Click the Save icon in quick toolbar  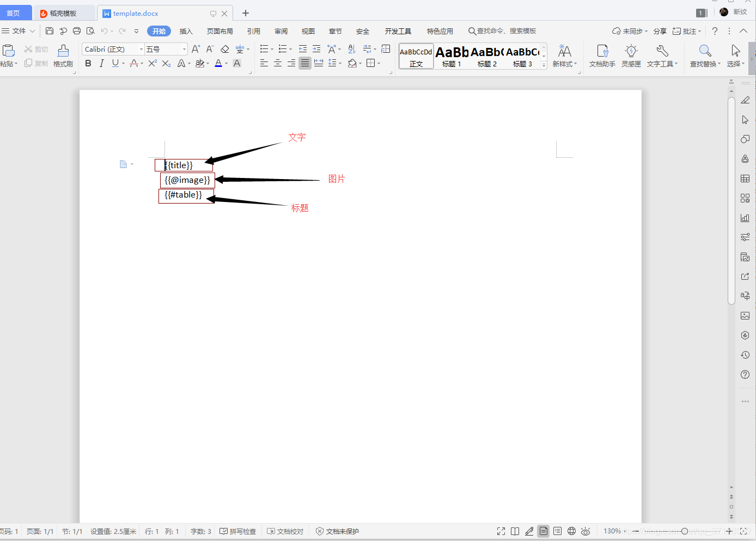pos(50,31)
